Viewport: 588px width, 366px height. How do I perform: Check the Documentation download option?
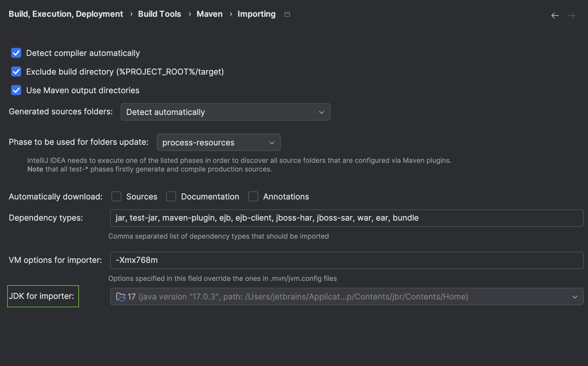pos(171,196)
